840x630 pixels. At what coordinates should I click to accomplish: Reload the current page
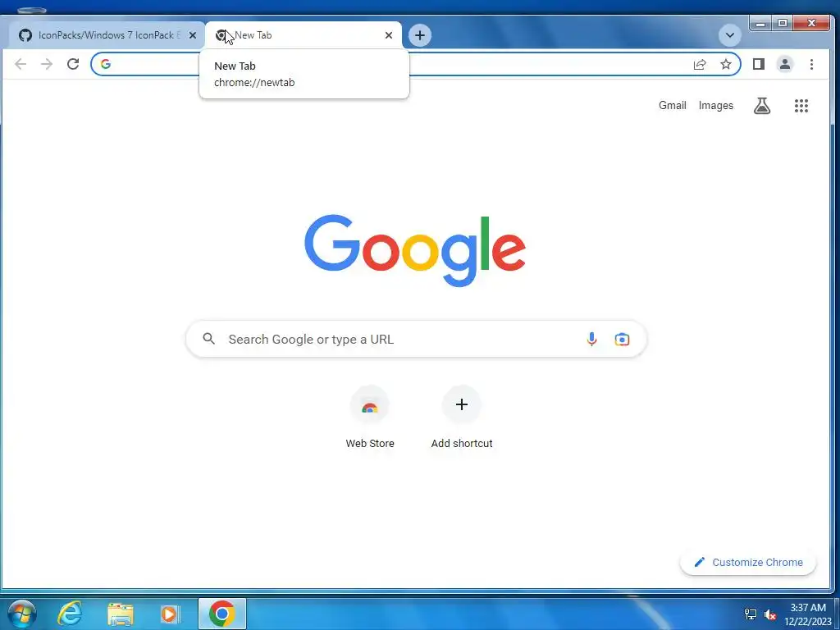[x=73, y=64]
